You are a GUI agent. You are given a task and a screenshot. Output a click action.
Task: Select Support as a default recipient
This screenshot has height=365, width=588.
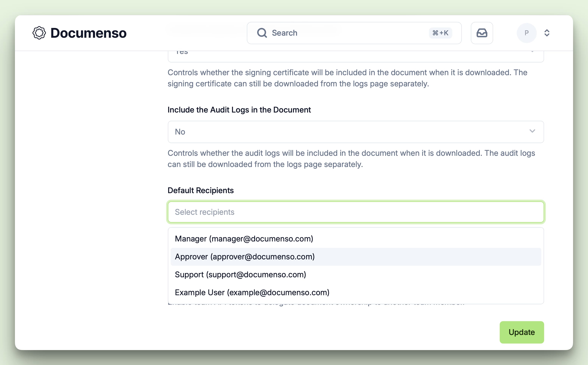click(240, 274)
